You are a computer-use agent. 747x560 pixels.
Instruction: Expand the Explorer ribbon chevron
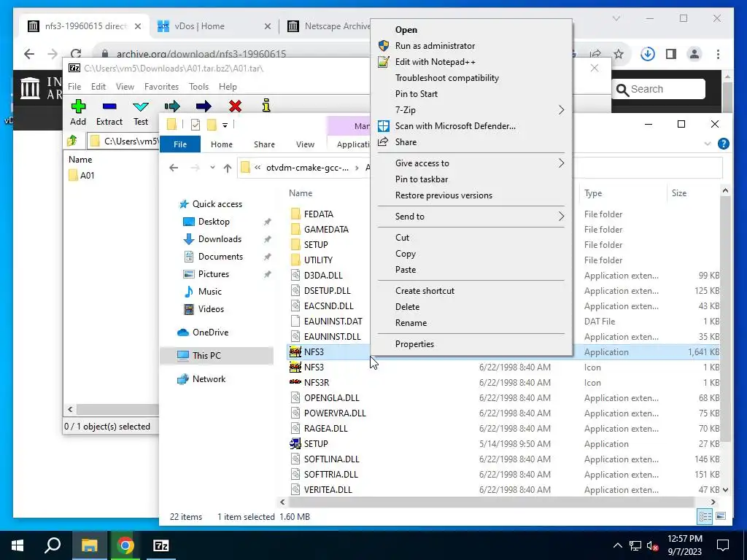(708, 144)
